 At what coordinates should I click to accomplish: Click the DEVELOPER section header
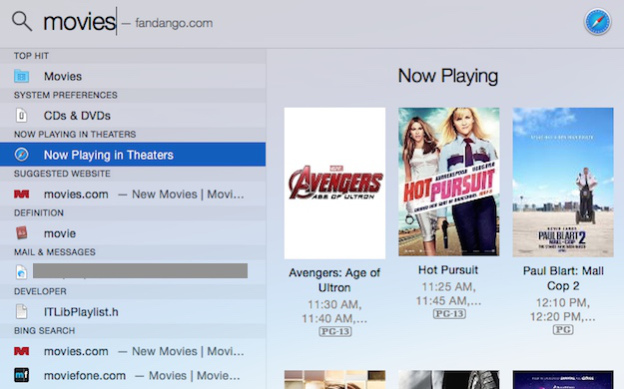coord(40,291)
